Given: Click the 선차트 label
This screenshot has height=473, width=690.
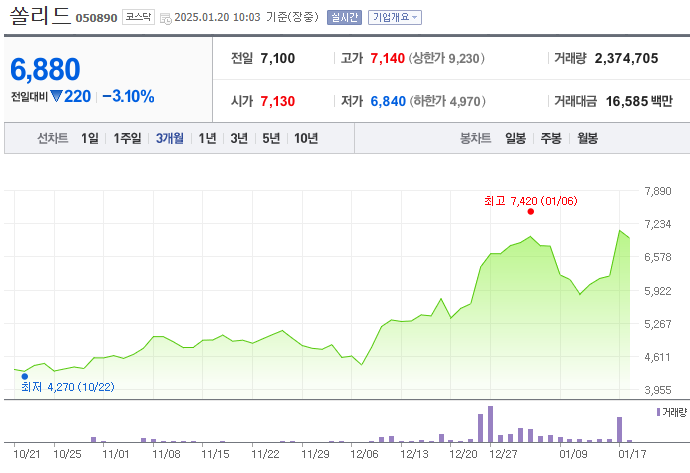Looking at the screenshot, I should pyautogui.click(x=52, y=138).
